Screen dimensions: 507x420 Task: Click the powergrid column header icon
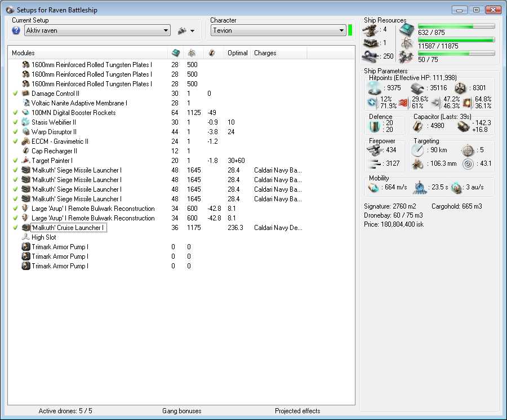pyautogui.click(x=192, y=53)
